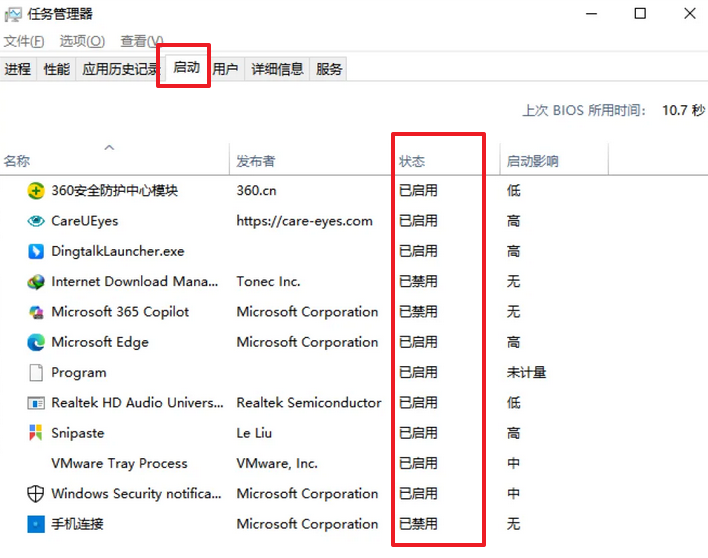Open the 选项(O) menu

tap(82, 41)
